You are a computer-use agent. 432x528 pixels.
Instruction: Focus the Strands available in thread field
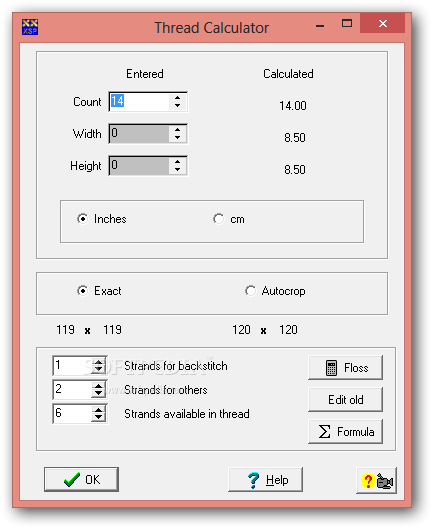click(x=72, y=414)
